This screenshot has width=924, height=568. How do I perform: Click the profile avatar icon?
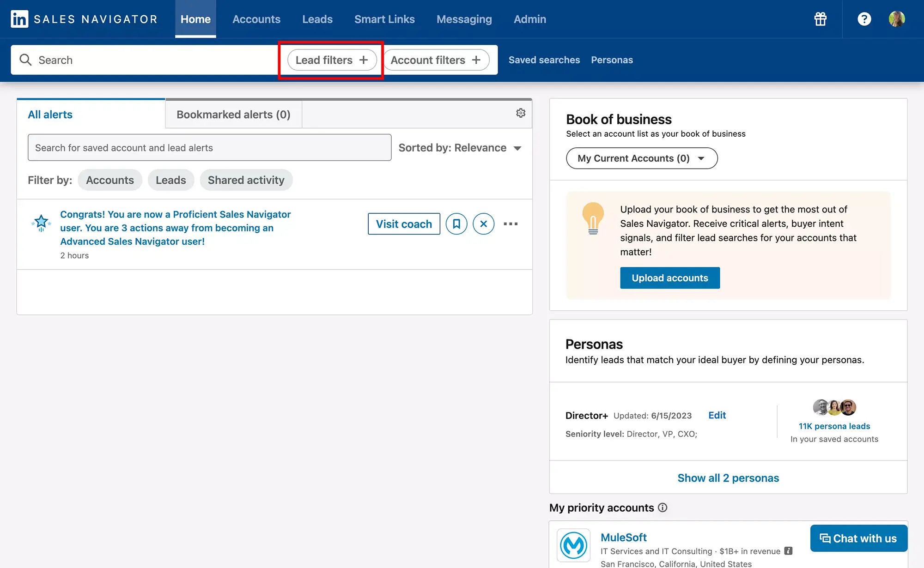(900, 18)
